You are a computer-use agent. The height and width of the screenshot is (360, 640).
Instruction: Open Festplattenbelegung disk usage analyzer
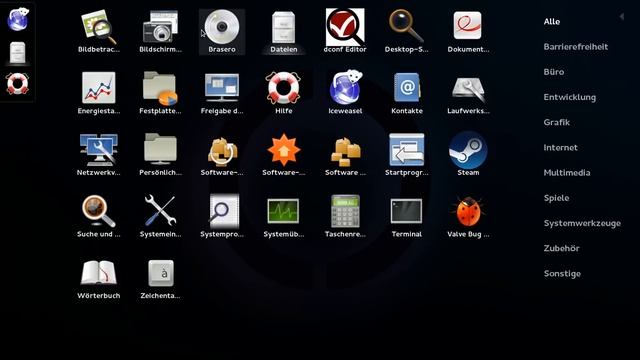160,93
